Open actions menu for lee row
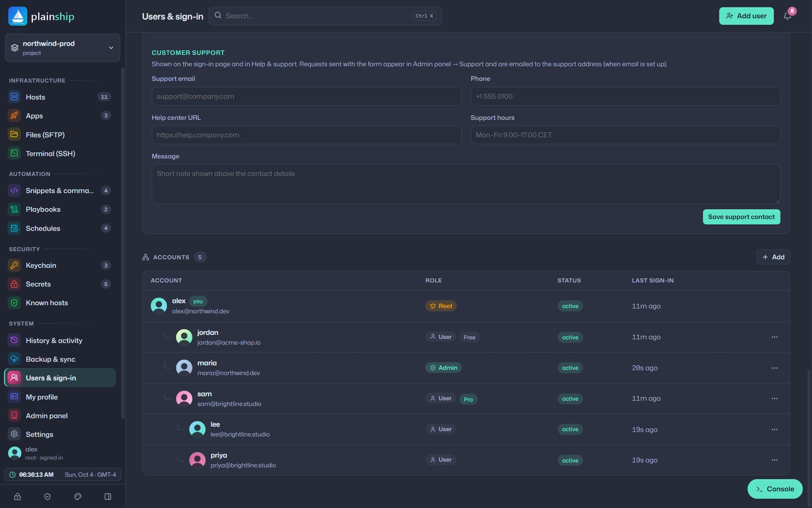The height and width of the screenshot is (508, 812). click(x=775, y=429)
